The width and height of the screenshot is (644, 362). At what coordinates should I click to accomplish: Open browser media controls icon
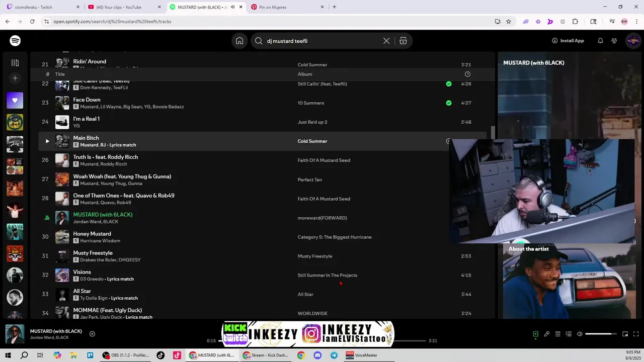(x=612, y=22)
